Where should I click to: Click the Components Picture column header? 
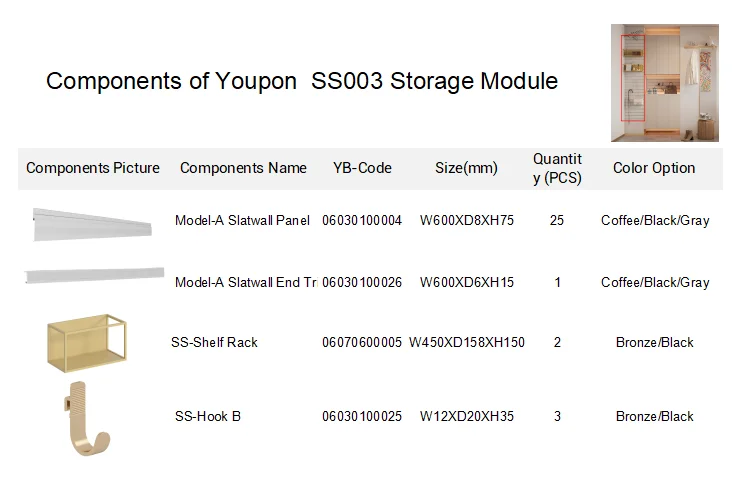pyautogui.click(x=93, y=168)
